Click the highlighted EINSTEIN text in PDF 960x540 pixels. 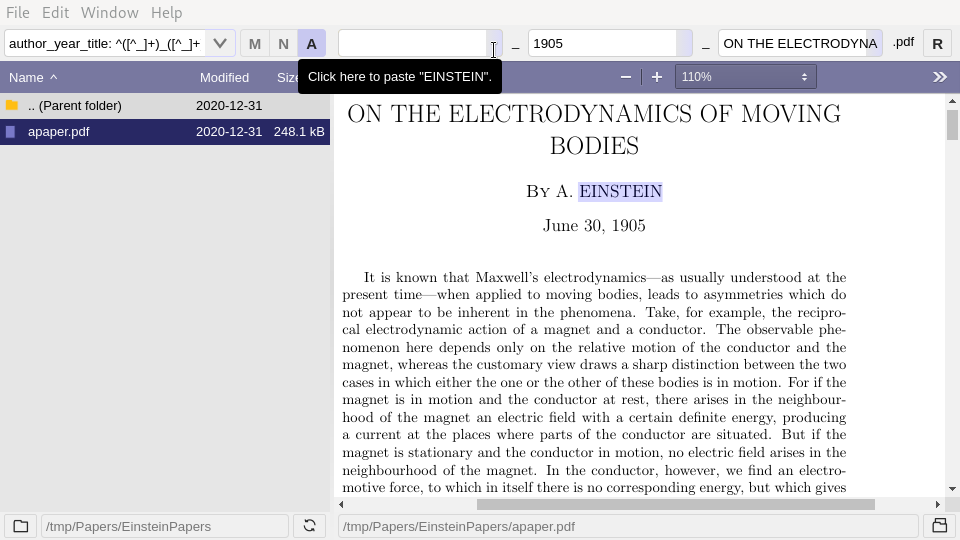[620, 192]
